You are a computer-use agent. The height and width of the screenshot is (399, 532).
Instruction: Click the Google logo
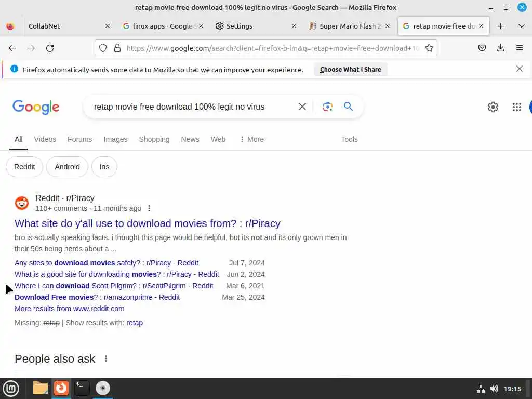36,107
